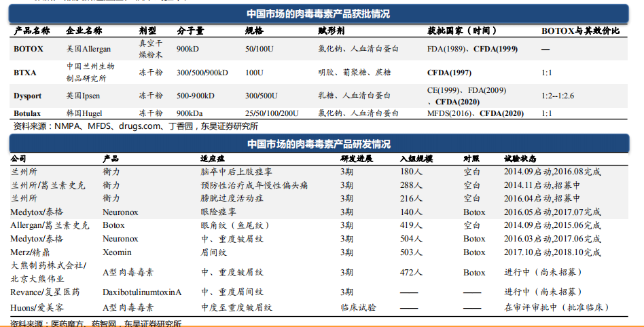Click the 2014.09启动,2016.08完成 status cell

pyautogui.click(x=552, y=172)
